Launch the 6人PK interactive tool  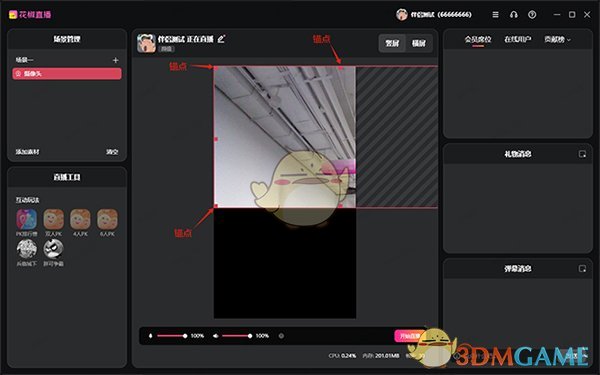click(107, 223)
